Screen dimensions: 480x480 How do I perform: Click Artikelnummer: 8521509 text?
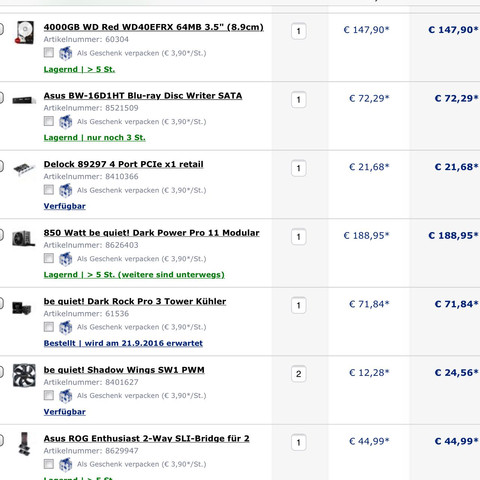[x=91, y=108]
